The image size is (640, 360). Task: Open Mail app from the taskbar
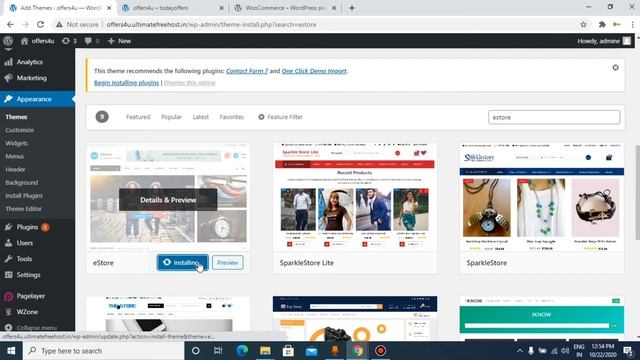point(311,351)
